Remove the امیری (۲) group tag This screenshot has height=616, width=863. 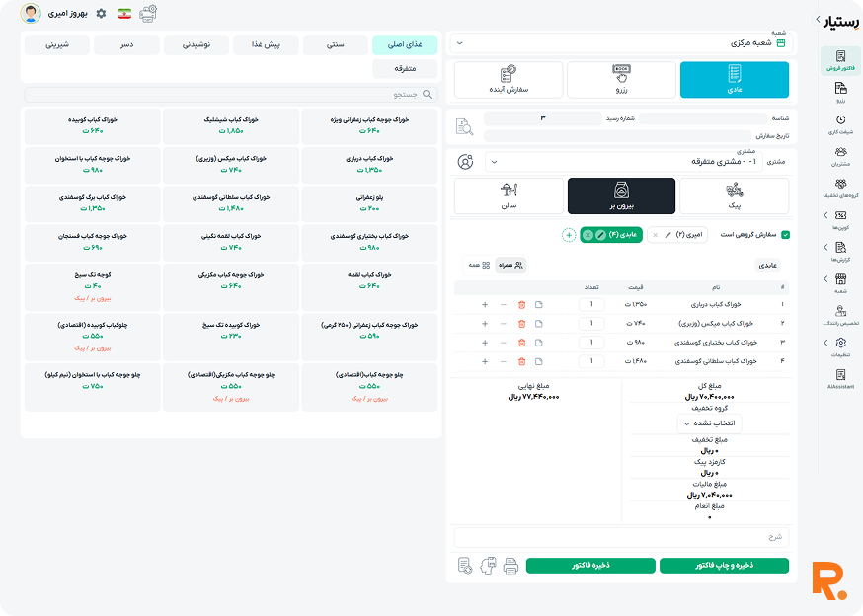coord(655,235)
